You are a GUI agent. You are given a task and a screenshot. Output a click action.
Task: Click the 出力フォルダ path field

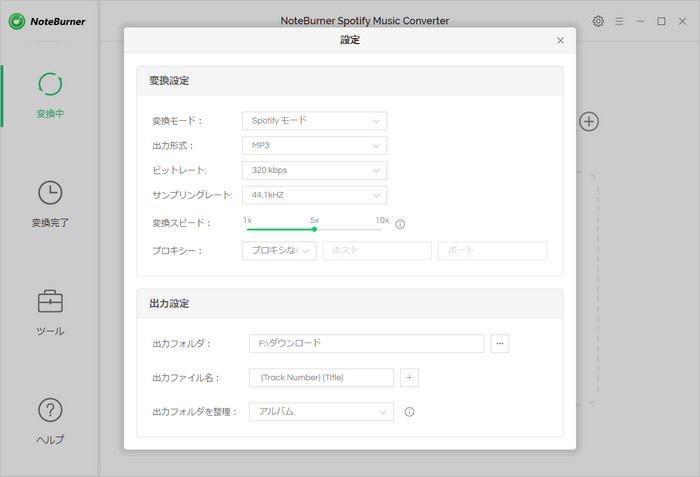tap(367, 343)
